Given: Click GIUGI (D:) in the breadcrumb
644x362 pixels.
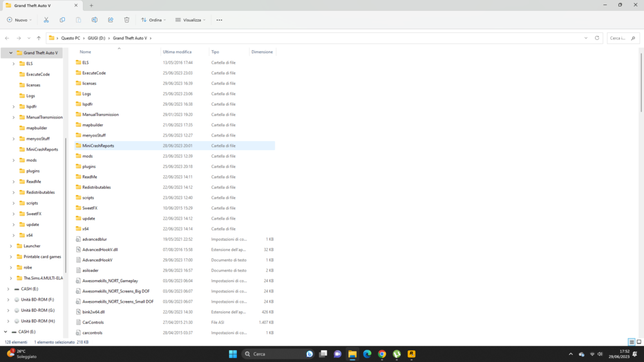Looking at the screenshot, I should 96,38.
